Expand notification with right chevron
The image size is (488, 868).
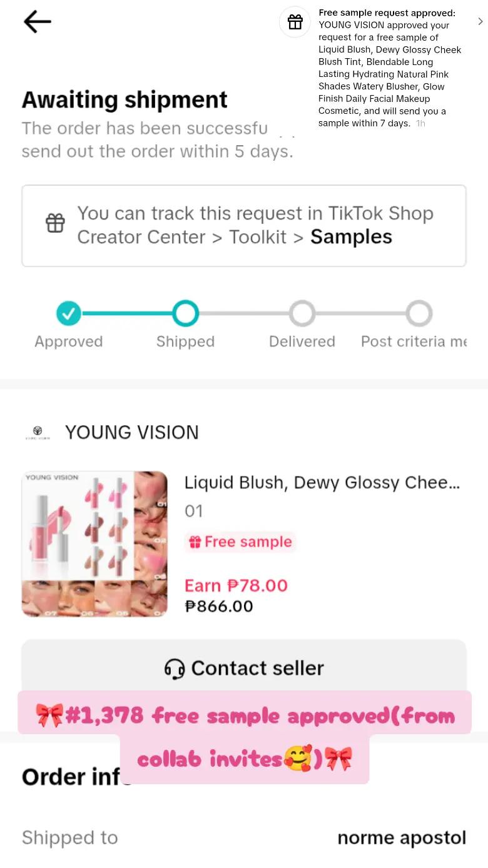coord(480,21)
